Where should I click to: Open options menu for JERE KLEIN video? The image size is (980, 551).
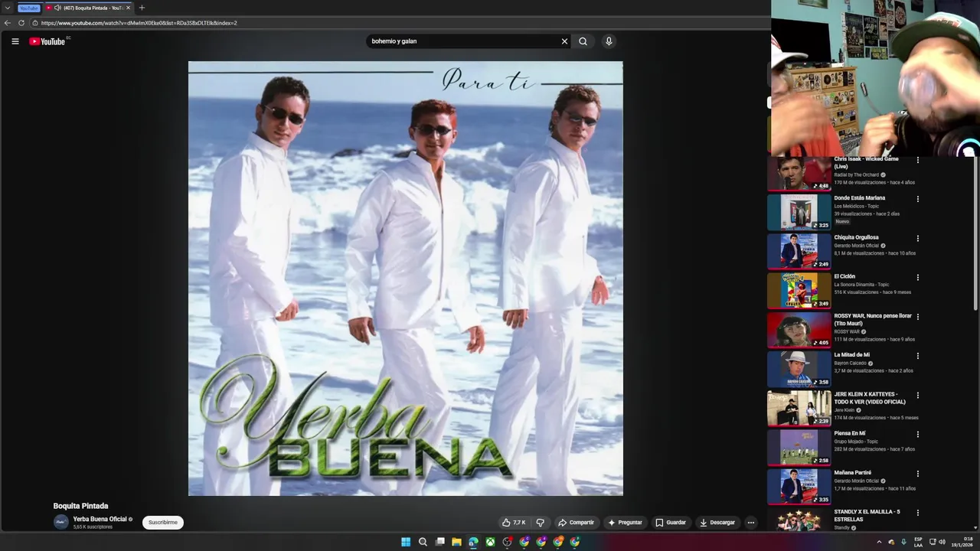pyautogui.click(x=917, y=395)
